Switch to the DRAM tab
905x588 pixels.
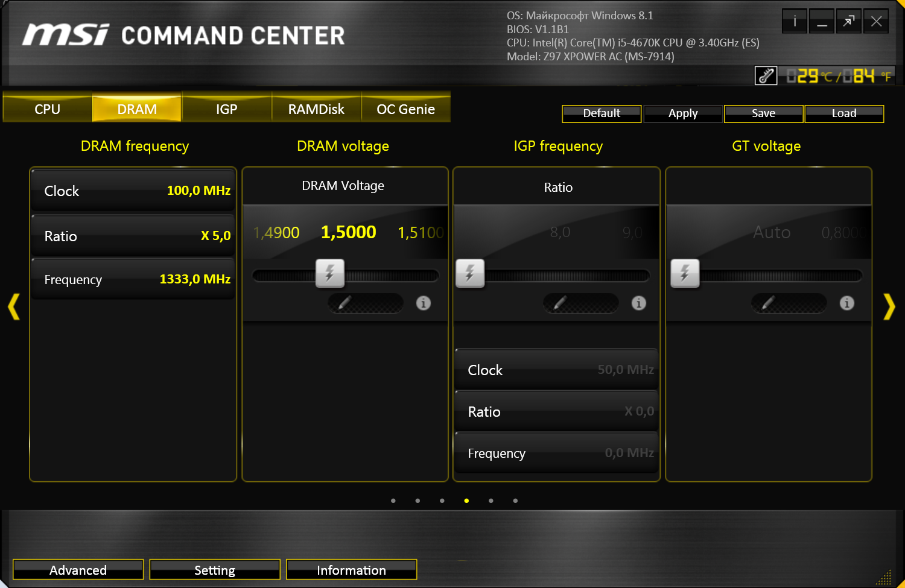click(x=137, y=109)
